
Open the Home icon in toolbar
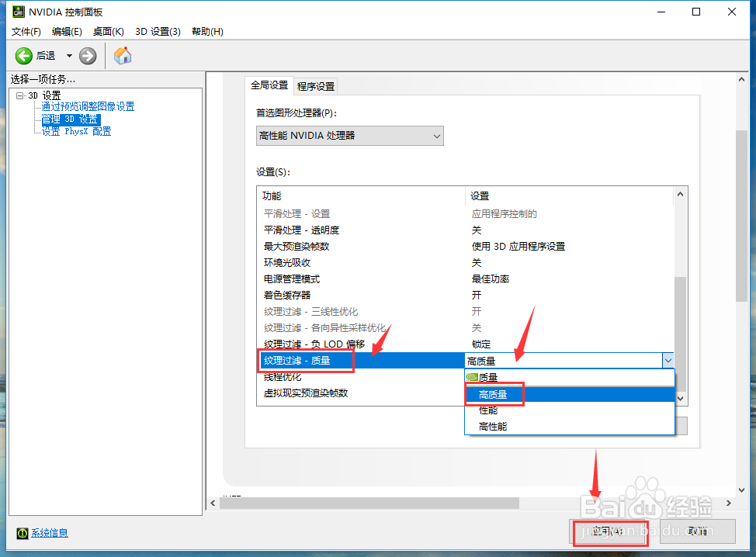(123, 56)
